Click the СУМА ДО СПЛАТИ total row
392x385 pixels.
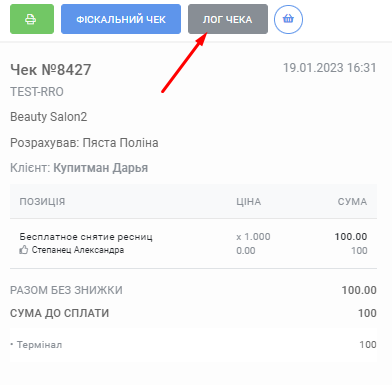pos(193,313)
